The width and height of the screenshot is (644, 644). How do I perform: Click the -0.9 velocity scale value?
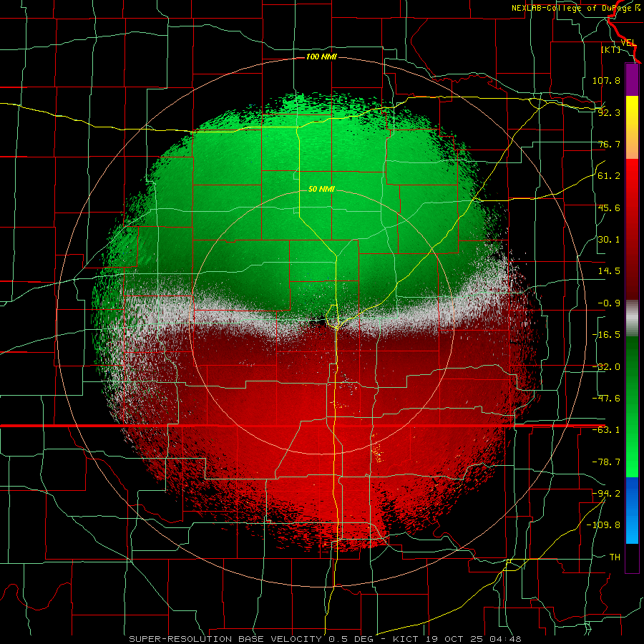click(609, 303)
